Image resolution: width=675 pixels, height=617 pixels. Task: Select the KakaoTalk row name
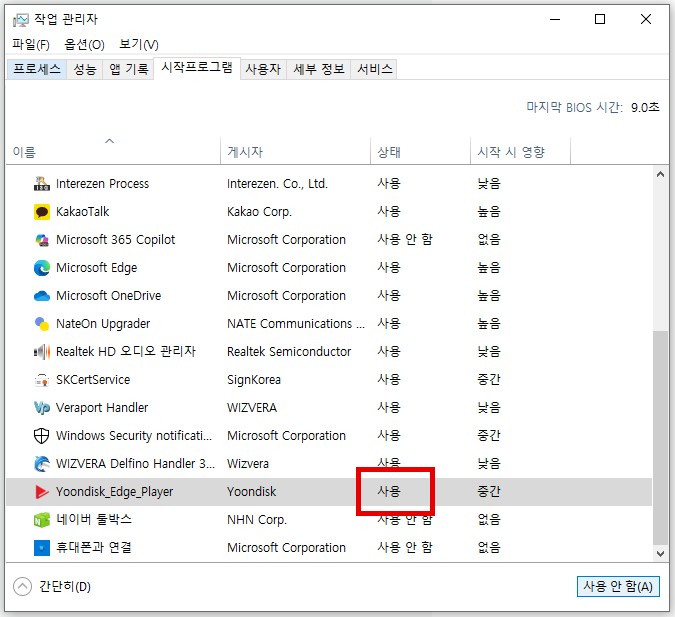(x=83, y=212)
